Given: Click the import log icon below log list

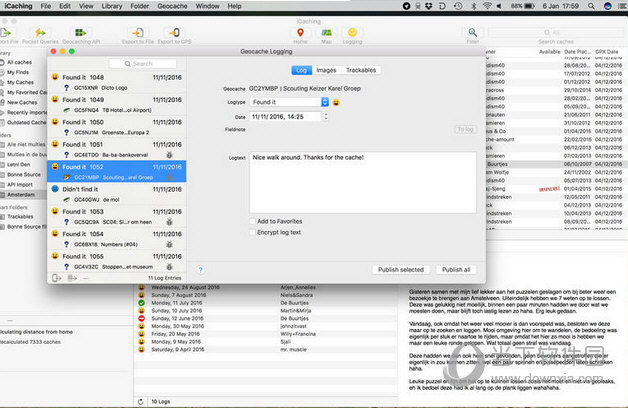Looking at the screenshot, I should [x=56, y=278].
